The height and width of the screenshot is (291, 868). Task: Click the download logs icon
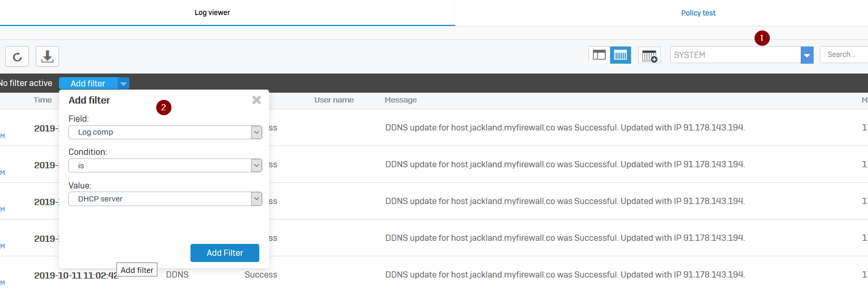click(x=47, y=56)
